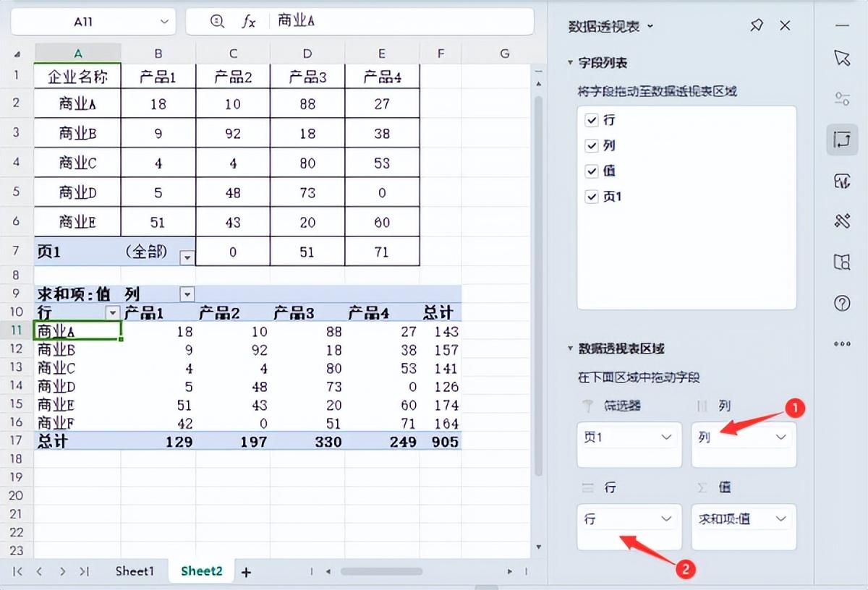Screen dimensions: 868x590
Task: Select column G header
Action: tap(505, 54)
